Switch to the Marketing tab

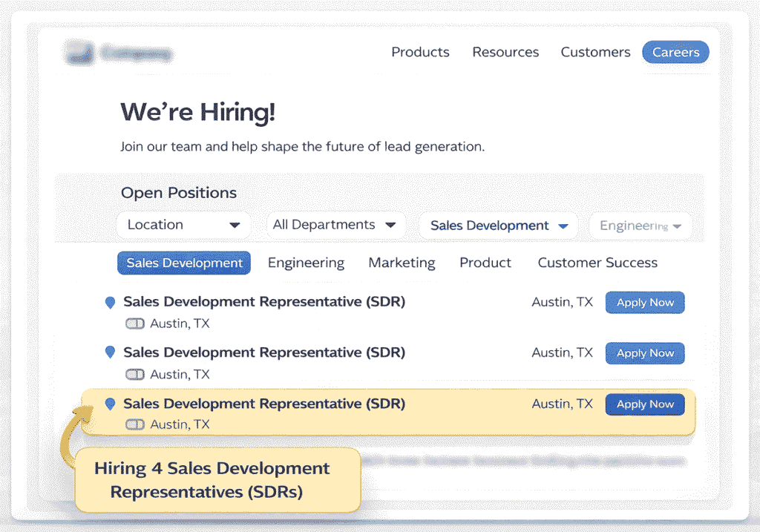(x=402, y=263)
